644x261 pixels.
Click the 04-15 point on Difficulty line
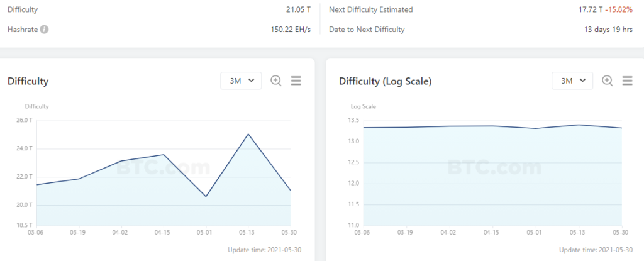[x=164, y=155]
